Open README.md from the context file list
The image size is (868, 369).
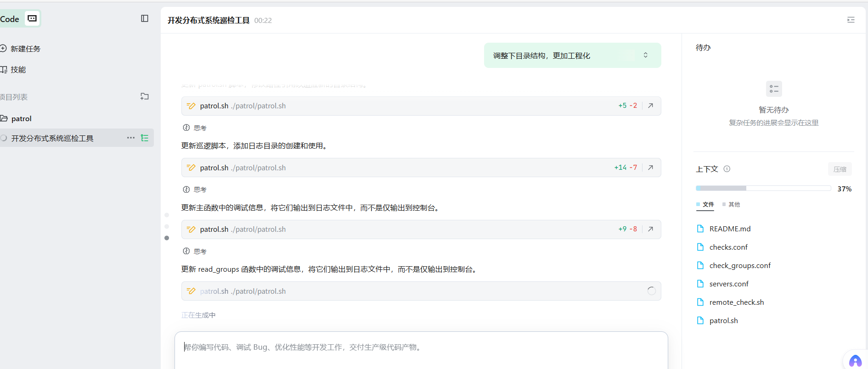[x=729, y=229]
